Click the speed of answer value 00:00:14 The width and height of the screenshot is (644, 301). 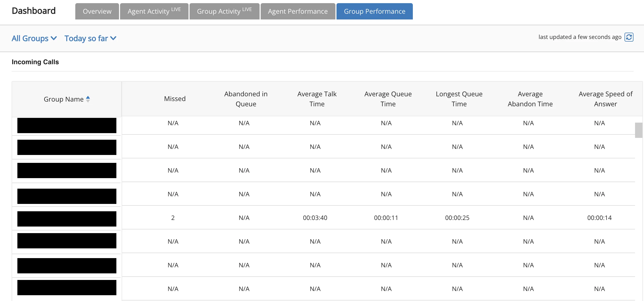600,218
